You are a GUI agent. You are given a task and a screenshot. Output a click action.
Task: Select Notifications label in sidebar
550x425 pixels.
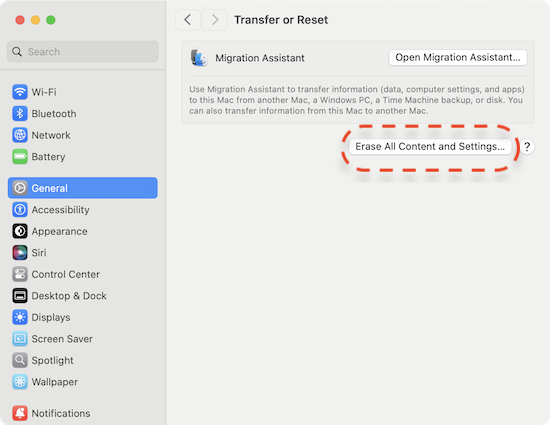pyautogui.click(x=61, y=413)
